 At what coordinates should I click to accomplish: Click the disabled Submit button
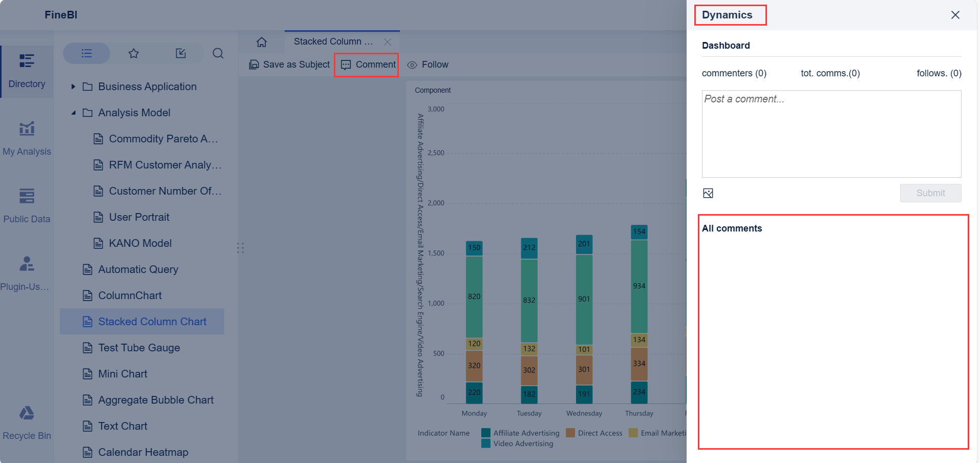(x=930, y=193)
